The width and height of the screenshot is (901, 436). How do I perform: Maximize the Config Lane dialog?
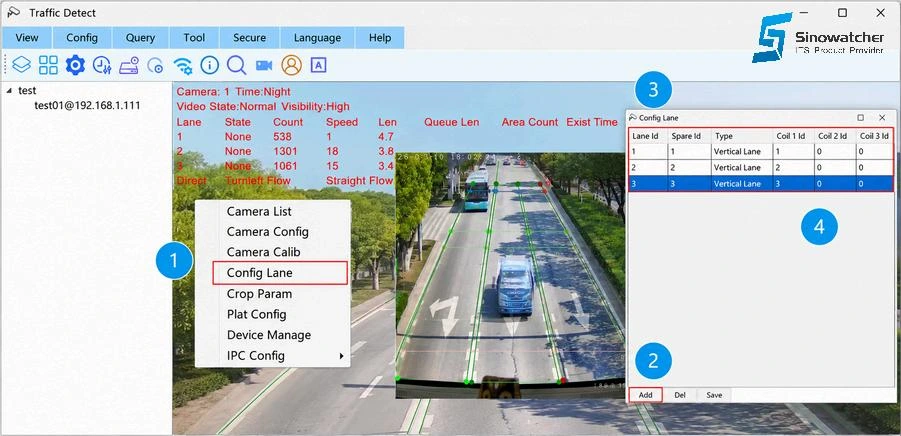pos(860,118)
